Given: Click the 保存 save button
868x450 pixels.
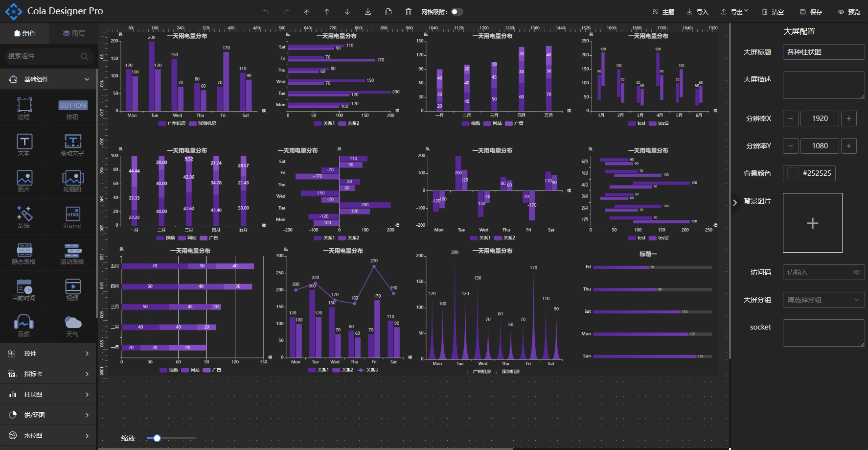Looking at the screenshot, I should [811, 12].
